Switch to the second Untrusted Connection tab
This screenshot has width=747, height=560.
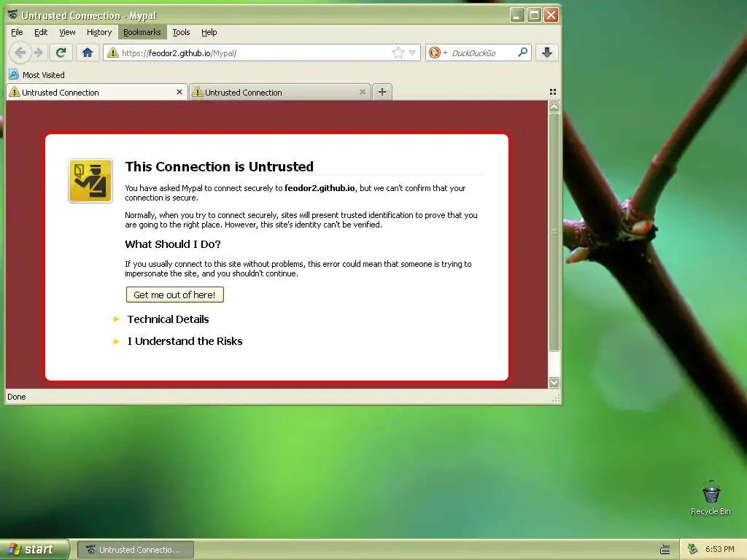tap(280, 93)
